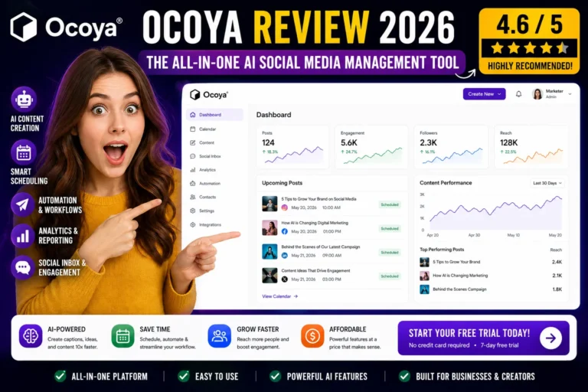Screen dimensions: 588x392
Task: Click the Built for Businesses & Creators checkmark
Action: (404, 376)
